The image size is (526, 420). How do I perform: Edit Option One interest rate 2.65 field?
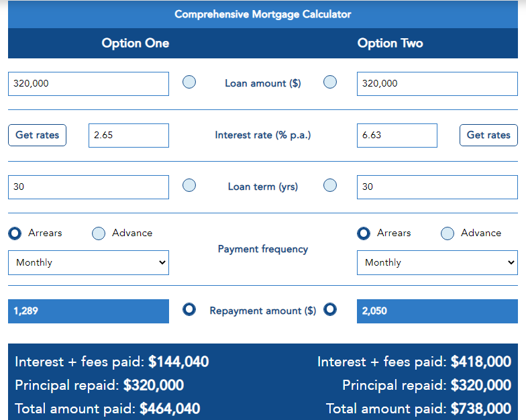click(129, 136)
